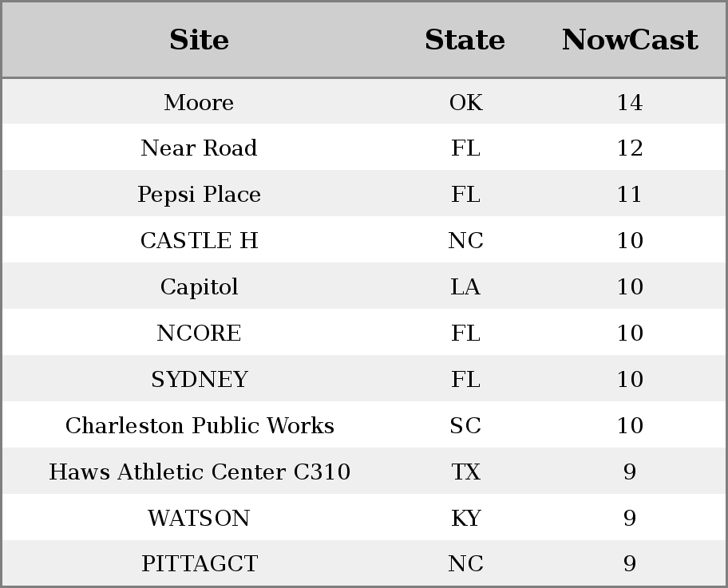Click the NCORE site name
The width and height of the screenshot is (728, 588).
click(x=200, y=333)
